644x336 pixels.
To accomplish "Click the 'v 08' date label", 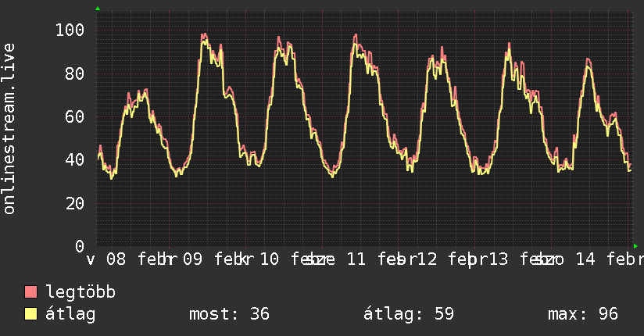I will (x=106, y=259).
